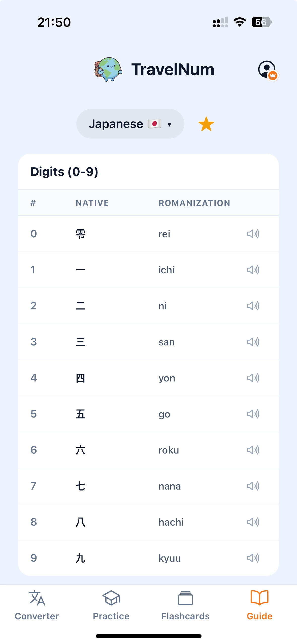Viewport: 297px width, 644px height.
Task: Toggle the favorite star for Japanese
Action: [206, 124]
